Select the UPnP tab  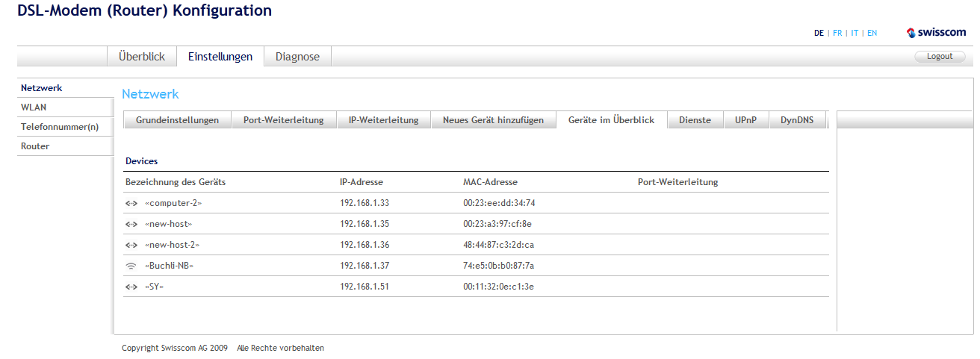(x=746, y=120)
